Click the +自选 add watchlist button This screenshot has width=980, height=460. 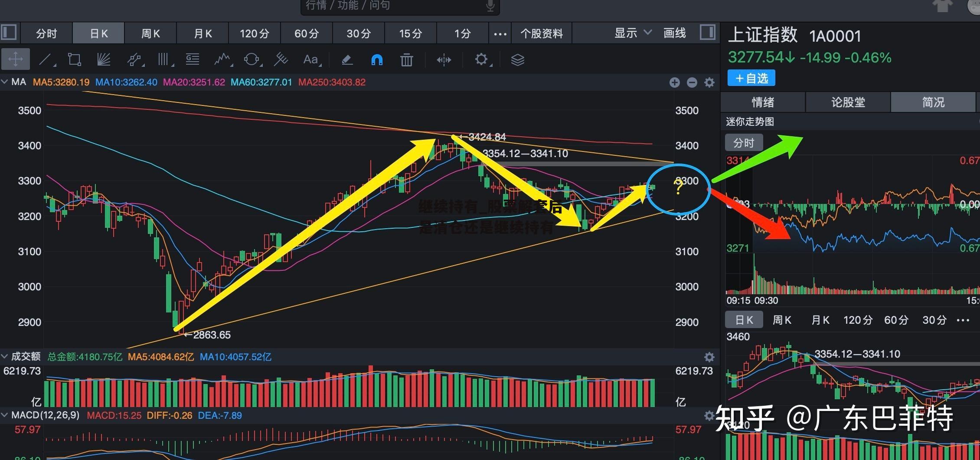(751, 79)
